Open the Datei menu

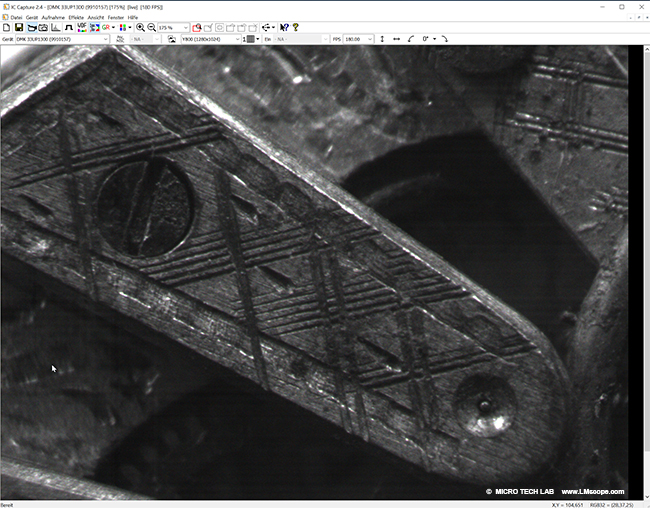click(x=16, y=18)
